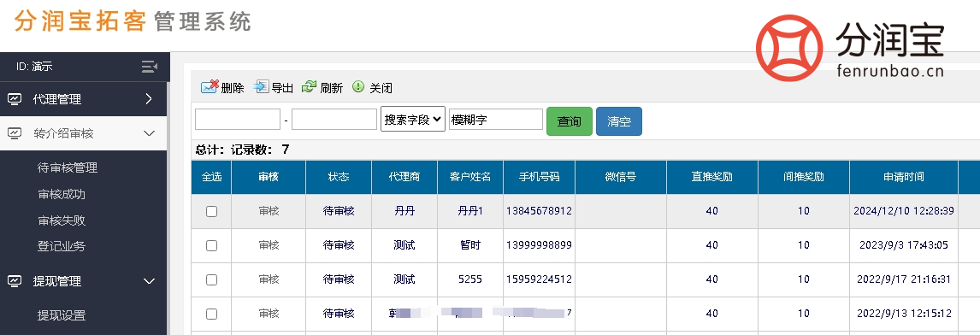Image resolution: width=980 pixels, height=335 pixels.
Task: Collapse 提现管理 chevron arrow
Action: point(149,281)
